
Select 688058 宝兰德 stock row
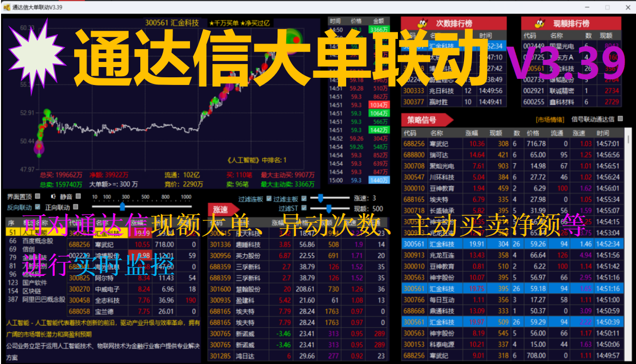(x=133, y=311)
